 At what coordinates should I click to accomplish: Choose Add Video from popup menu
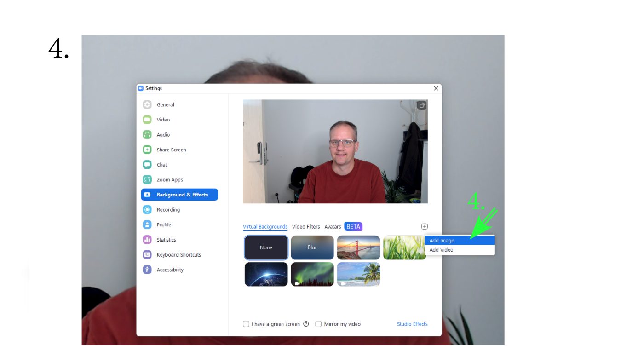point(460,250)
